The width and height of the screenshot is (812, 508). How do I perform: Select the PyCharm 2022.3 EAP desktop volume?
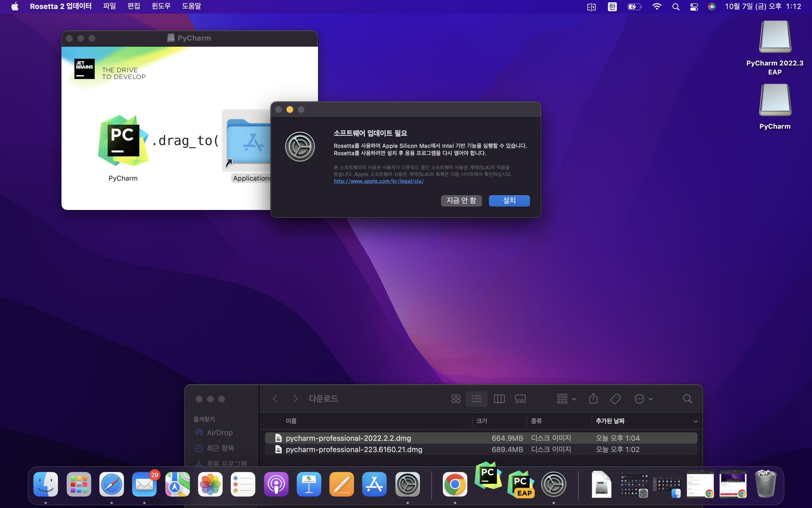click(775, 37)
